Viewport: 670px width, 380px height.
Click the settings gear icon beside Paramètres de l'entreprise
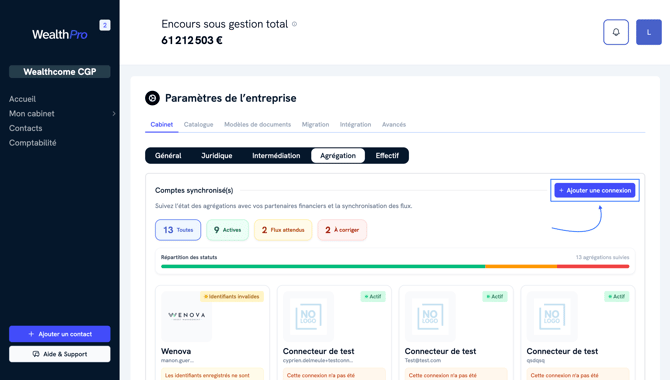click(x=152, y=98)
